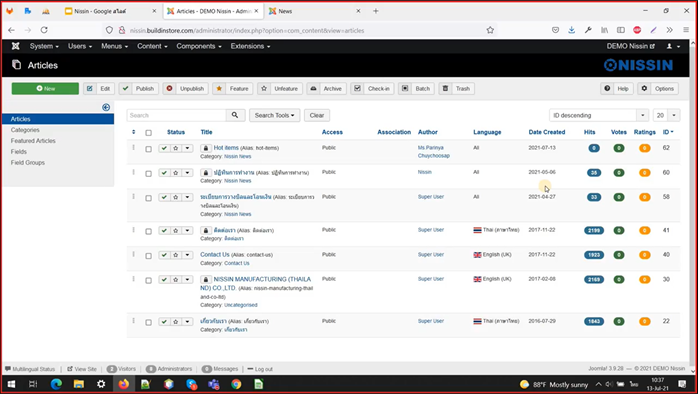The image size is (698, 394).
Task: Expand the status dropdown arrow for the ID 60 article
Action: [x=187, y=173]
